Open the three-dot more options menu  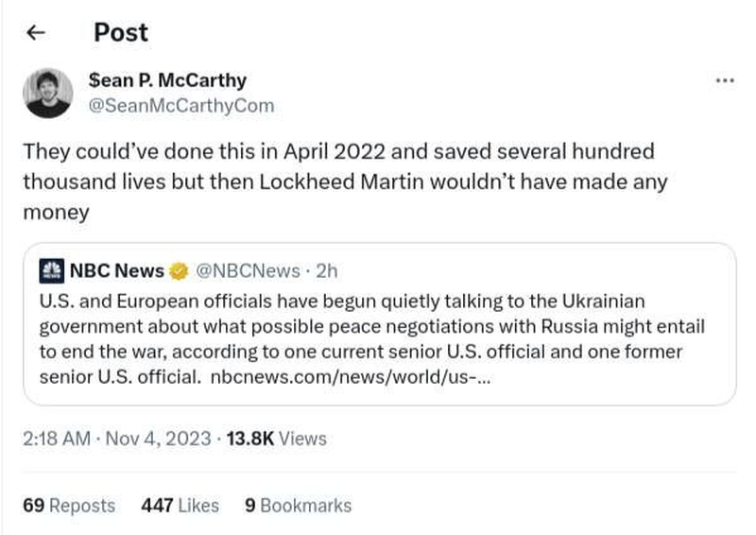(725, 80)
